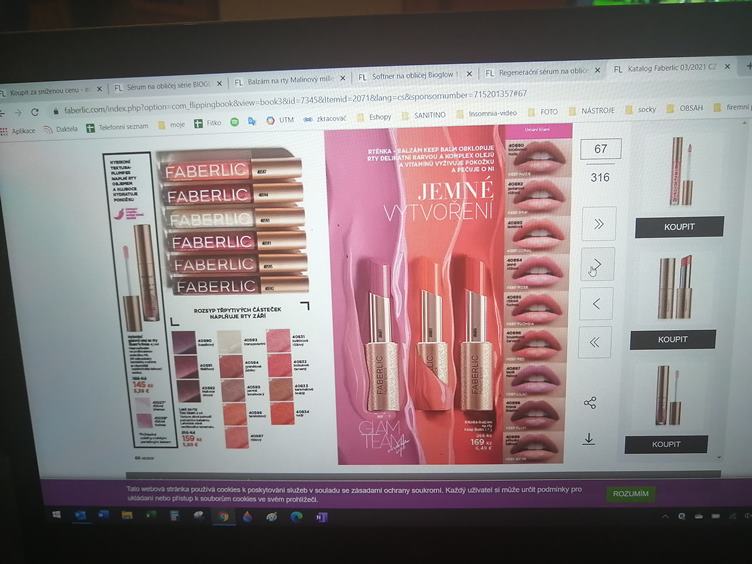This screenshot has height=564, width=752.
Task: Go to the next catalog page arrow
Action: 598,265
